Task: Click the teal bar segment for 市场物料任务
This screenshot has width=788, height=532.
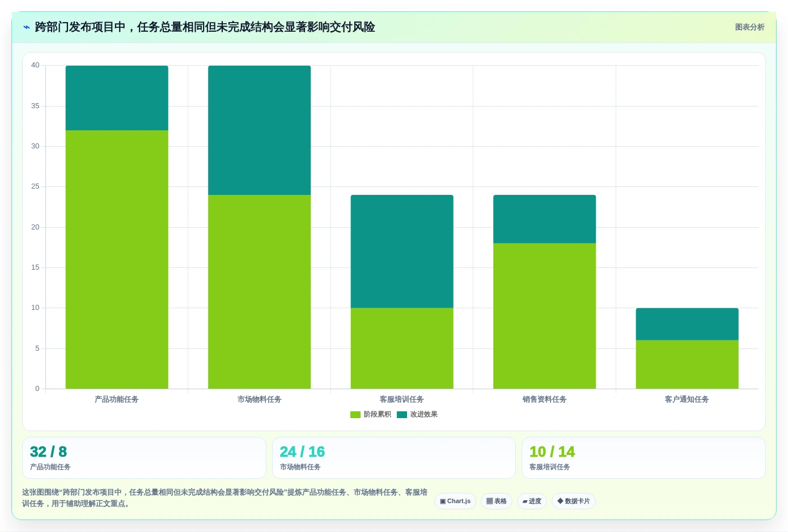Action: pyautogui.click(x=260, y=130)
